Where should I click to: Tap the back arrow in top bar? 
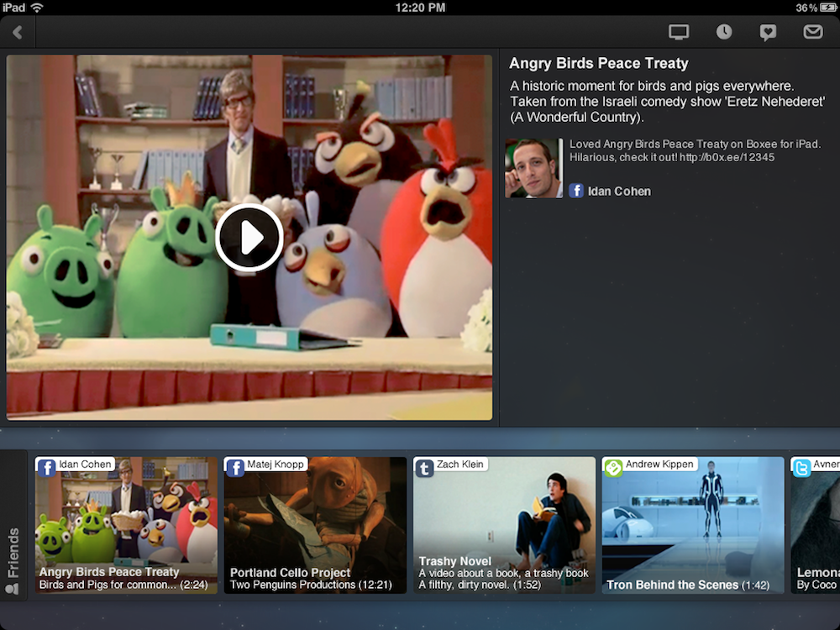coord(18,33)
